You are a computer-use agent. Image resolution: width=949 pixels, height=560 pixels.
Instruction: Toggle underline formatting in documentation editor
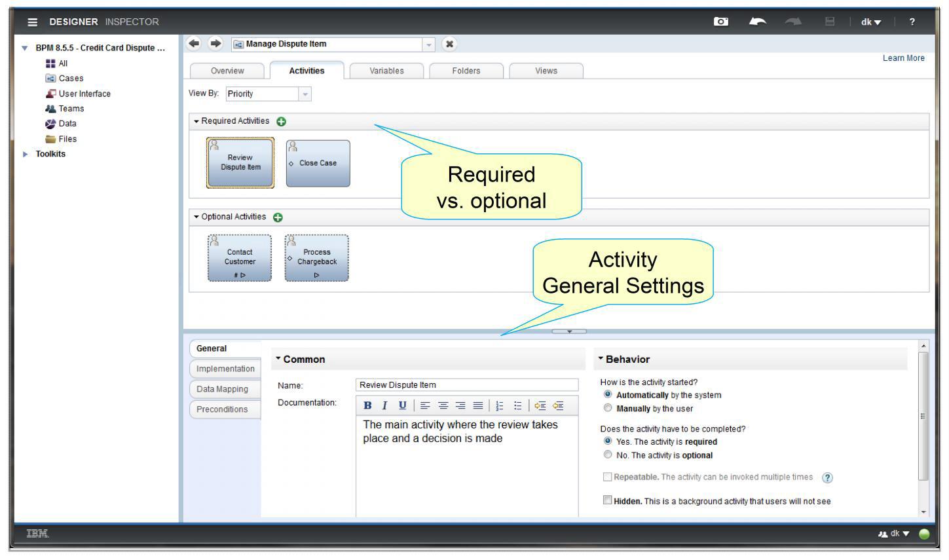pyautogui.click(x=402, y=405)
